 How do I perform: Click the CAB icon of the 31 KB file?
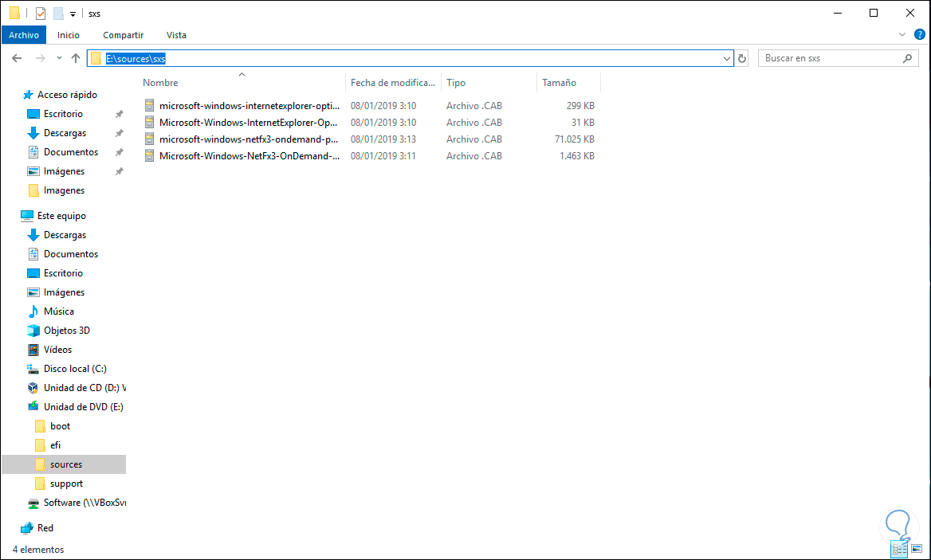[x=150, y=122]
